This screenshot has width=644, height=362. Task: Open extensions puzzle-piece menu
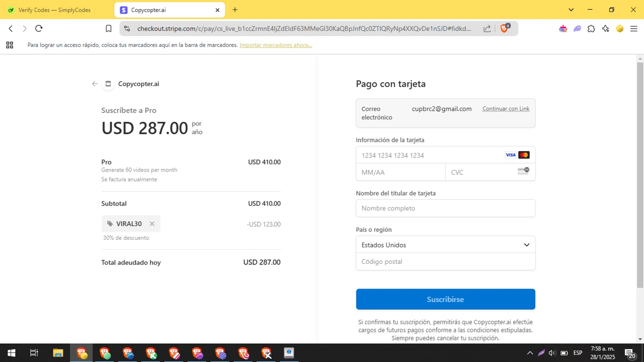[x=591, y=29]
